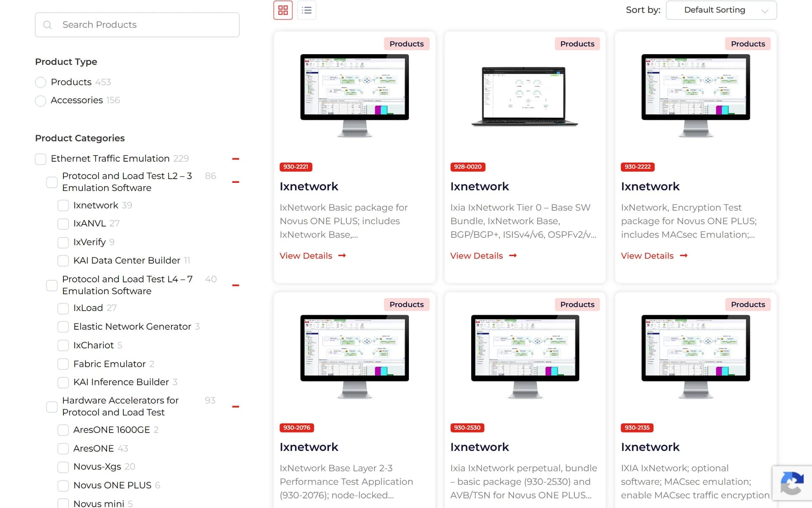Open Ixnetwork title of 930-2222 card
The width and height of the screenshot is (812, 508).
click(650, 186)
